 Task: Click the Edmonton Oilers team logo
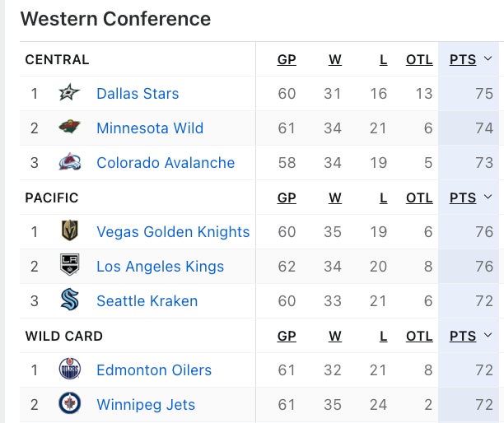pos(70,370)
